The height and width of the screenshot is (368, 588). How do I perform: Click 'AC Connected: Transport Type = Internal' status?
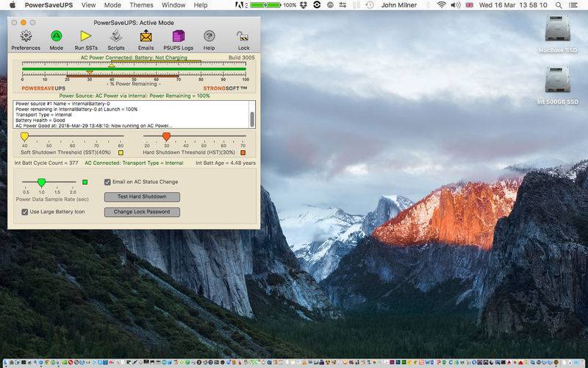point(134,163)
